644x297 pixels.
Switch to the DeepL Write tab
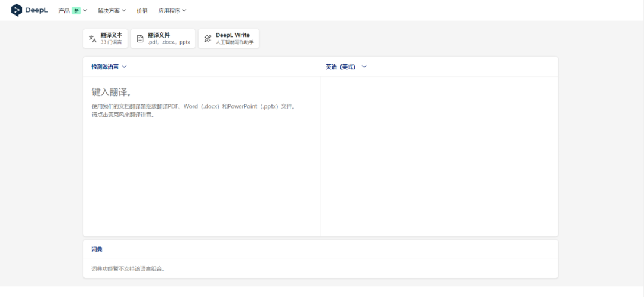click(x=229, y=39)
